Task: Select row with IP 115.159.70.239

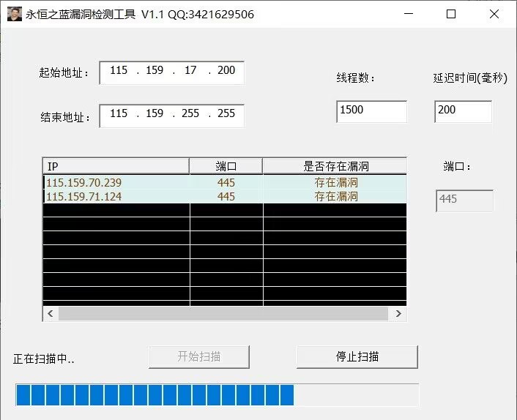Action: 225,182
